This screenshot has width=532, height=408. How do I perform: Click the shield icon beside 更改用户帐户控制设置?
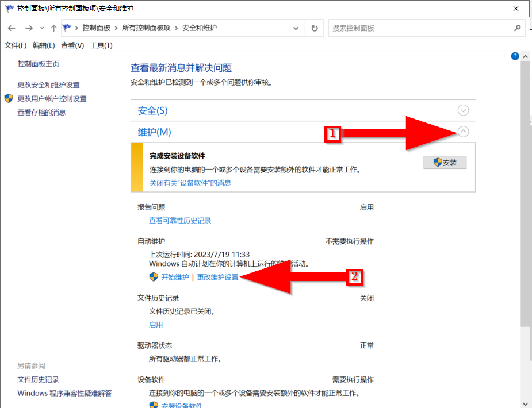(9, 99)
